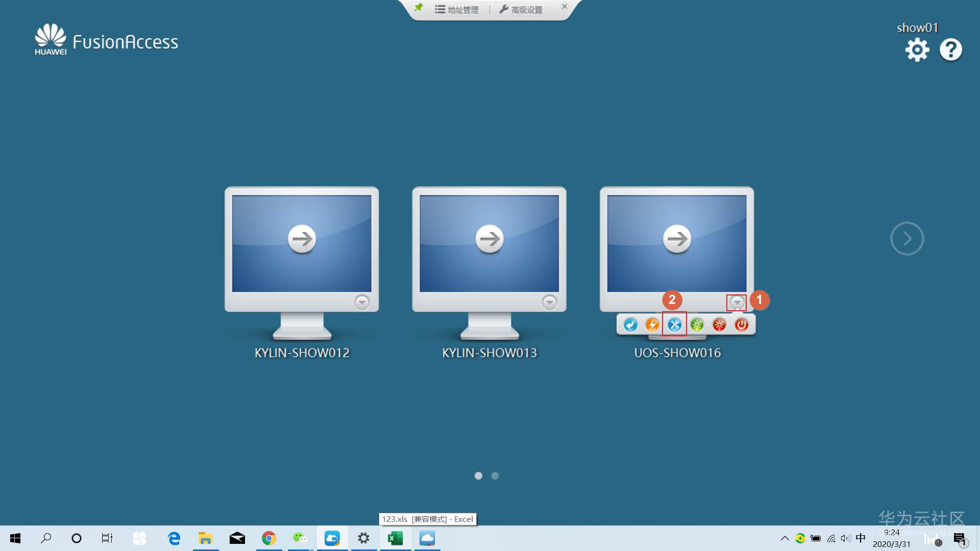Click the red power button icon

point(741,324)
